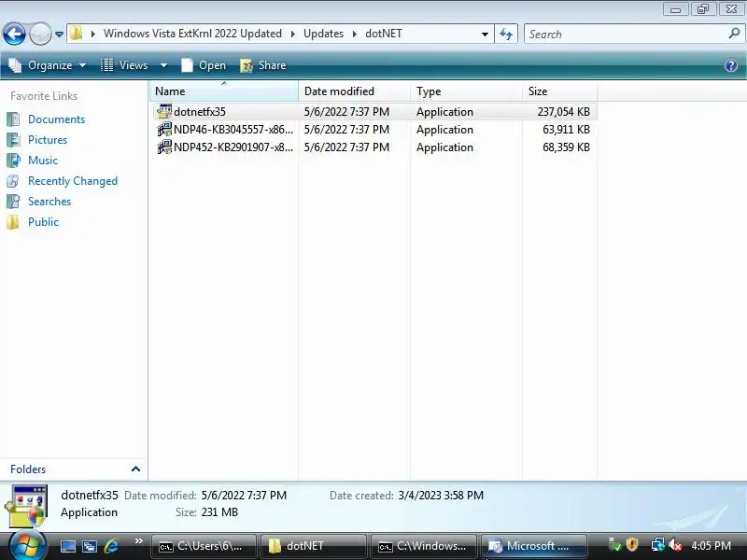
Task: Click the NDP452-KB2901907-x8... file name
Action: [233, 147]
